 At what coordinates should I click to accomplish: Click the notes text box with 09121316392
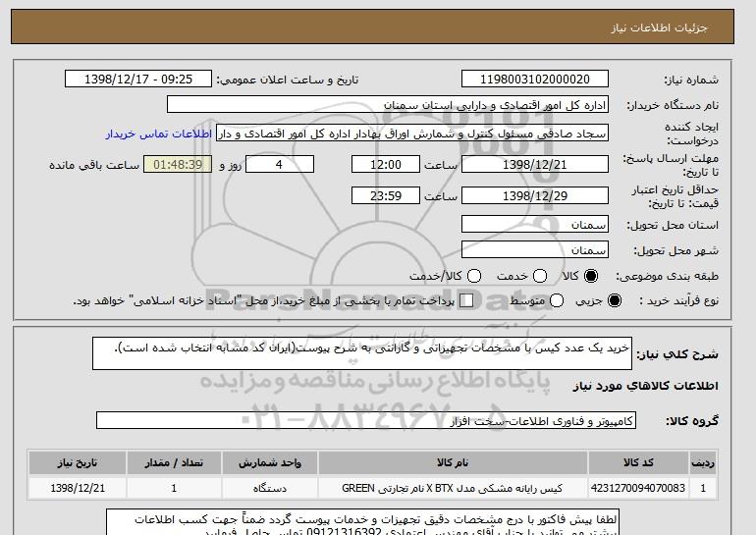point(362,522)
